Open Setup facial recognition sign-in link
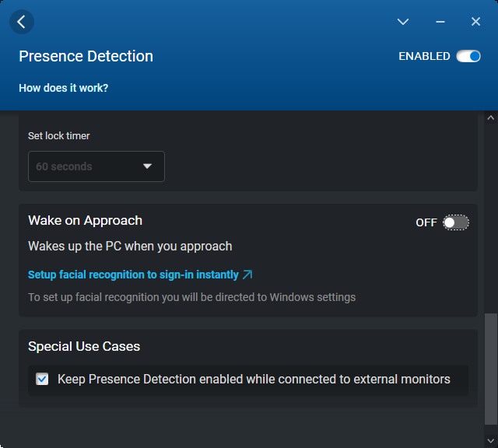Viewport: 498px width, 448px height. 132,275
